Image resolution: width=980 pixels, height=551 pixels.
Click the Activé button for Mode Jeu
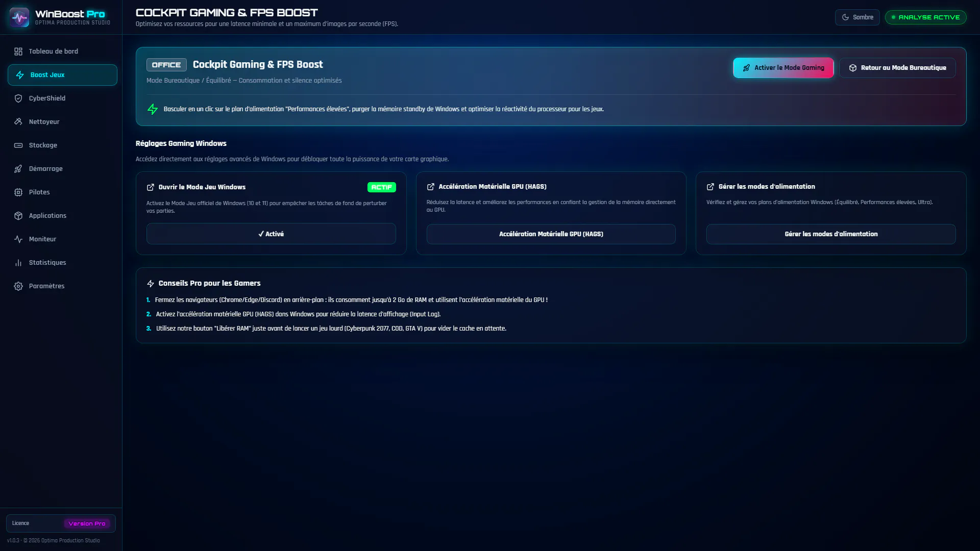pyautogui.click(x=271, y=234)
